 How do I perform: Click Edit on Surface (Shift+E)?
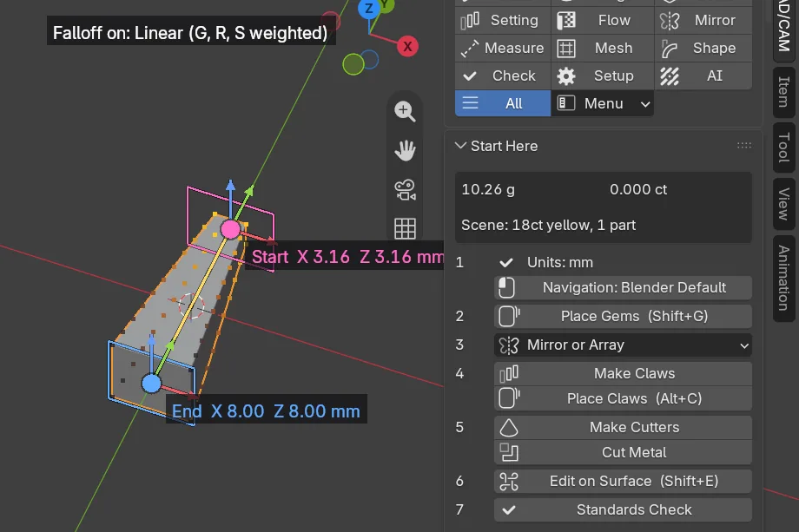click(623, 481)
